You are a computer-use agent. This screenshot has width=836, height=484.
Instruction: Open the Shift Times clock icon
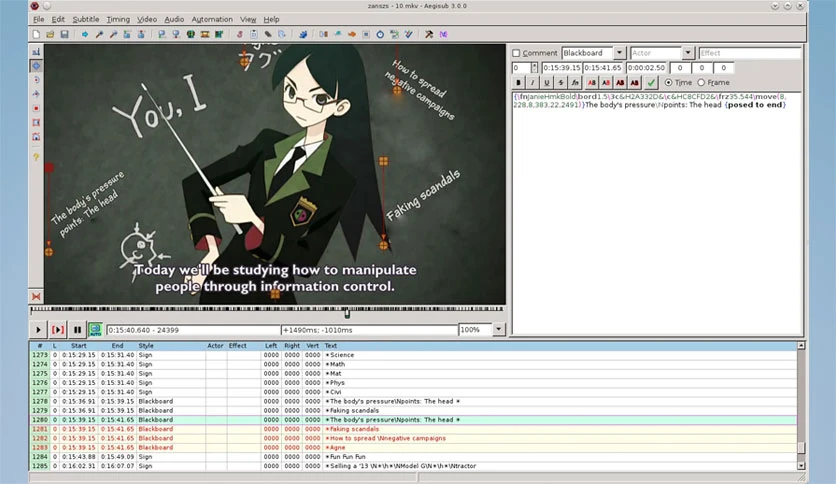click(380, 34)
